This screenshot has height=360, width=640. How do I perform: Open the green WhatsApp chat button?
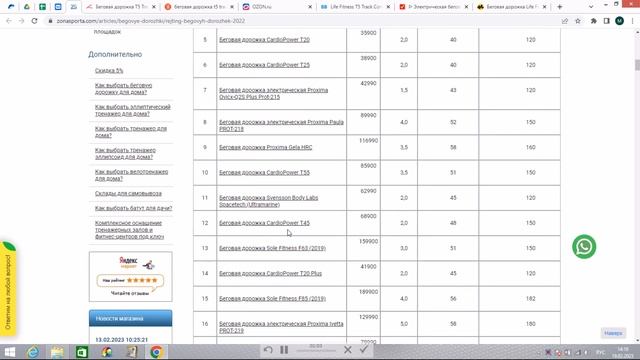[x=584, y=247]
